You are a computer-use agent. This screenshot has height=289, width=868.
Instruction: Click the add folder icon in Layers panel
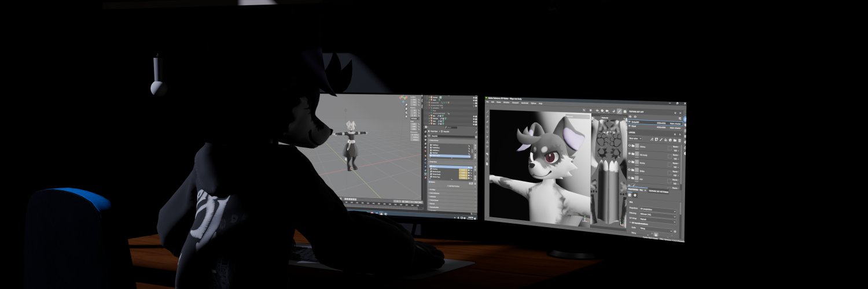click(675, 140)
